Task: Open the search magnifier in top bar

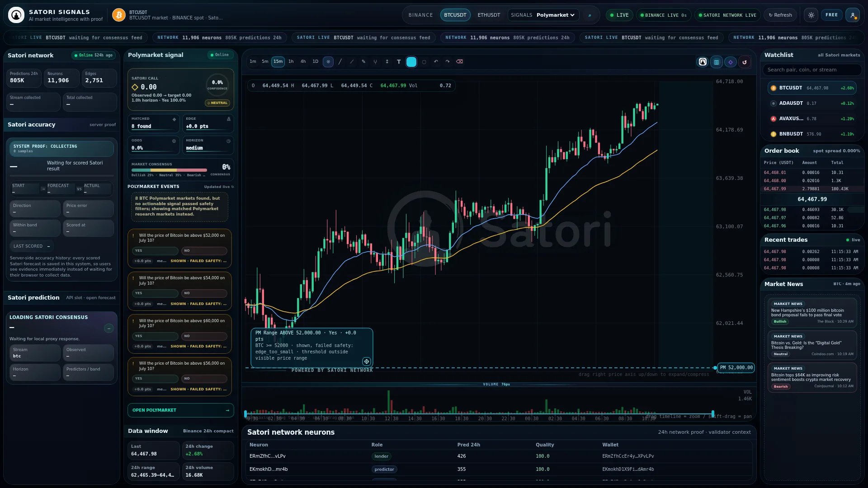Action: tap(590, 15)
